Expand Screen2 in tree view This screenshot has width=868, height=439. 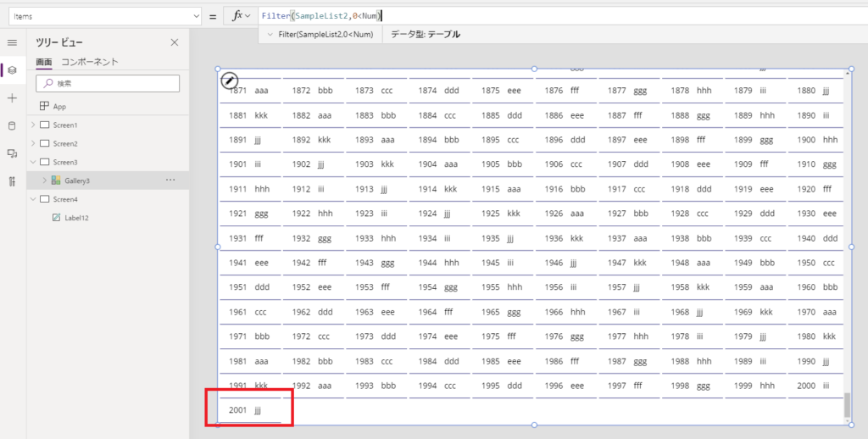[x=33, y=143]
